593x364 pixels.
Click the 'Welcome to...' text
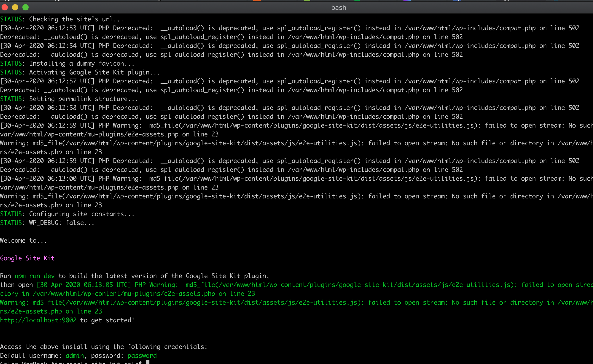coord(23,241)
